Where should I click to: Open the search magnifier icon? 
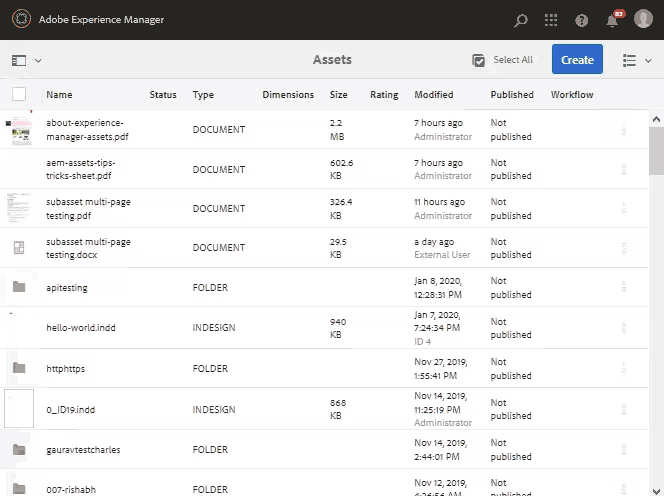pos(520,20)
